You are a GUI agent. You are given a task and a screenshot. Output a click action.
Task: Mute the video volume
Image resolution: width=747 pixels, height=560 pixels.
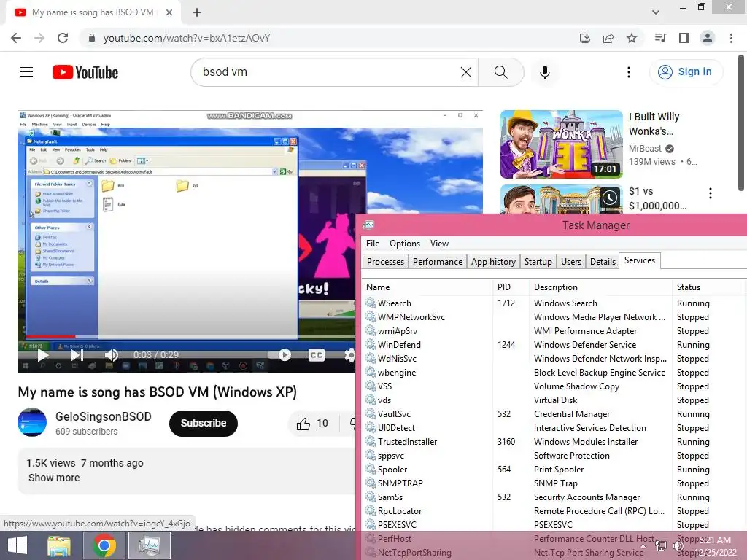tap(112, 355)
